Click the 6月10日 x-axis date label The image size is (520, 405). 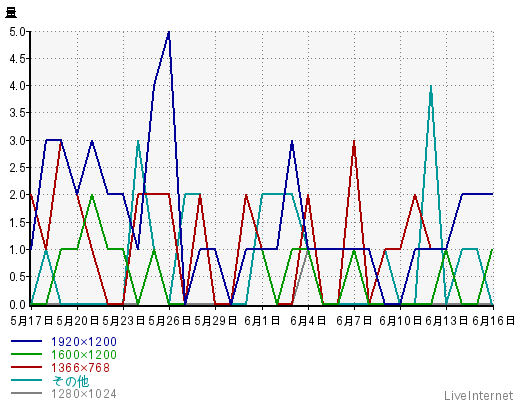[x=401, y=321]
